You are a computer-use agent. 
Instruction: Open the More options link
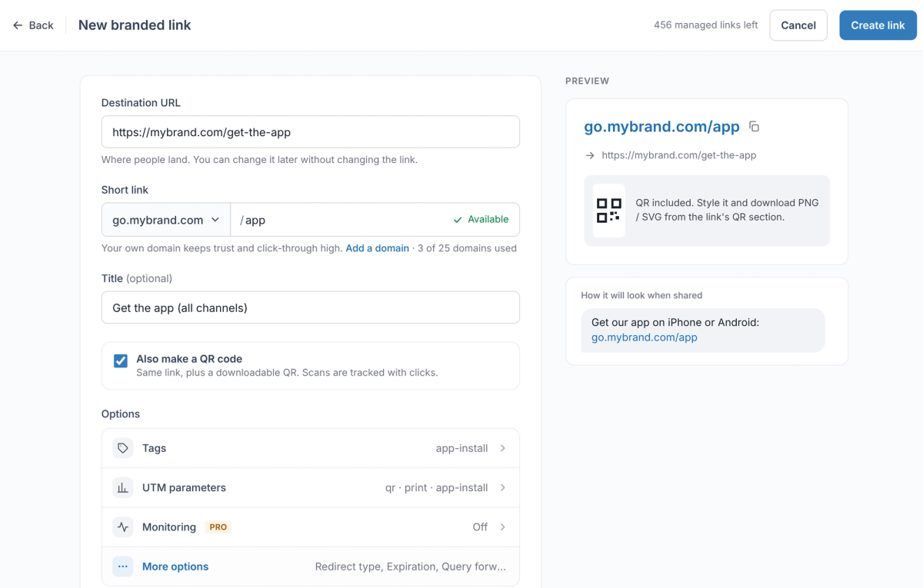coord(175,566)
